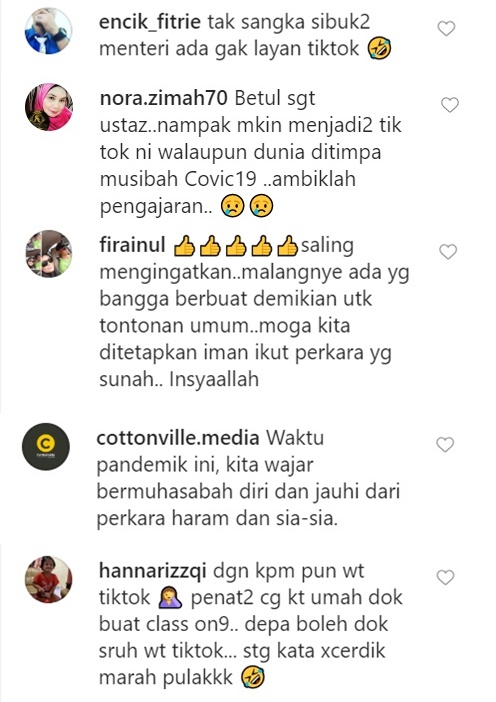Like hannarizzqi's comment about tiktok

(445, 578)
